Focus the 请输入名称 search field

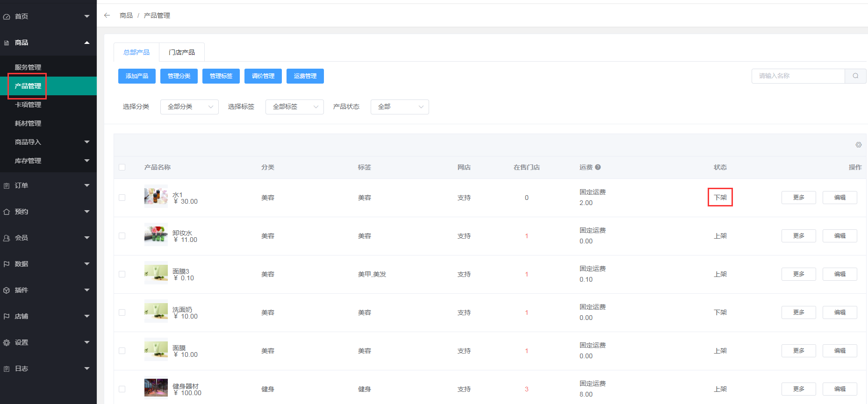point(798,76)
